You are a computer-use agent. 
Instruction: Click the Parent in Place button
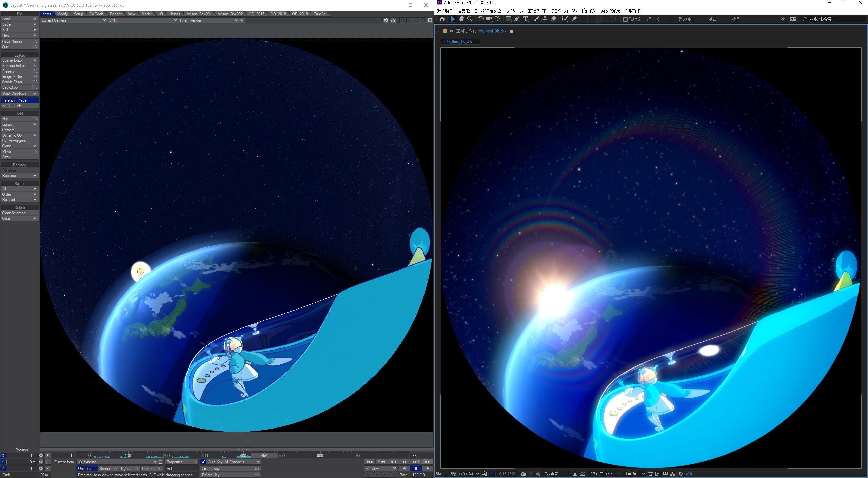pyautogui.click(x=20, y=100)
